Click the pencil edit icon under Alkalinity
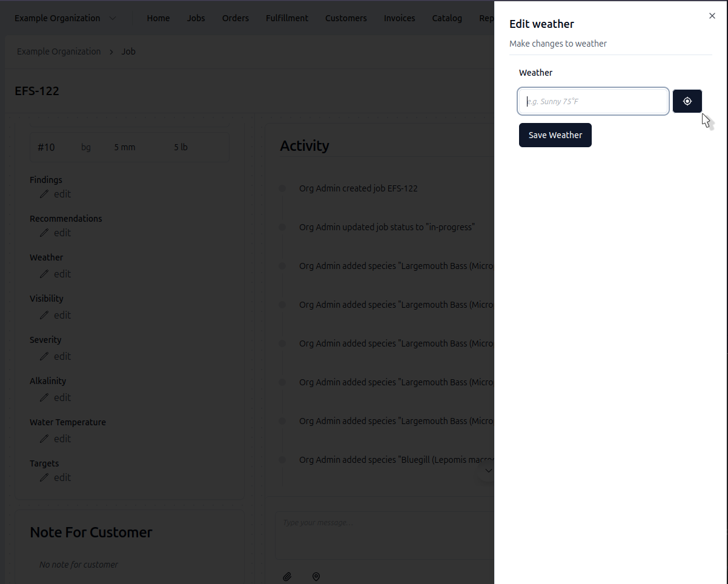The height and width of the screenshot is (584, 728). click(44, 398)
